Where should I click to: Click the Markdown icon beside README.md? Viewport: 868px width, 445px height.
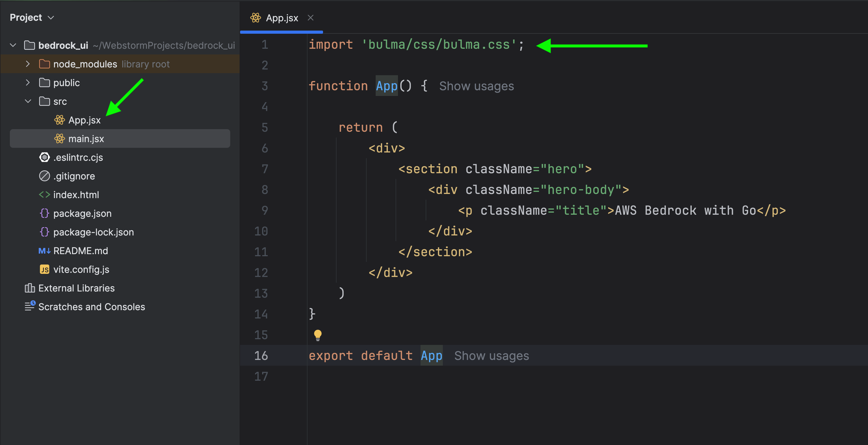coord(45,251)
